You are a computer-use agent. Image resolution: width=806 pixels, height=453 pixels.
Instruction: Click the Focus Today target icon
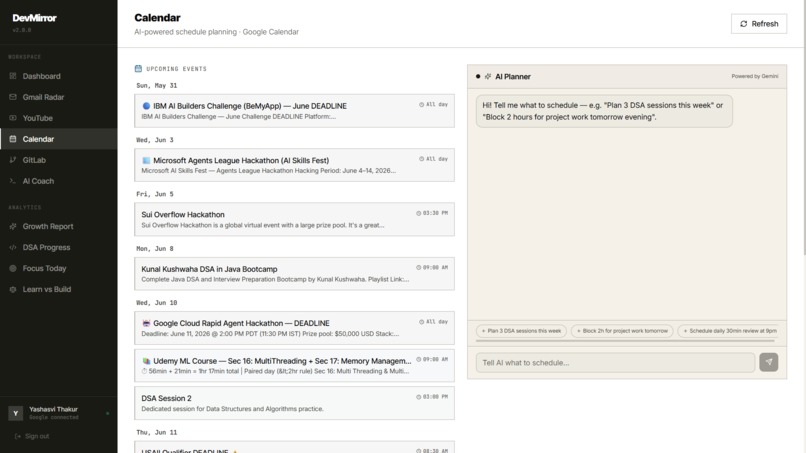pos(13,268)
